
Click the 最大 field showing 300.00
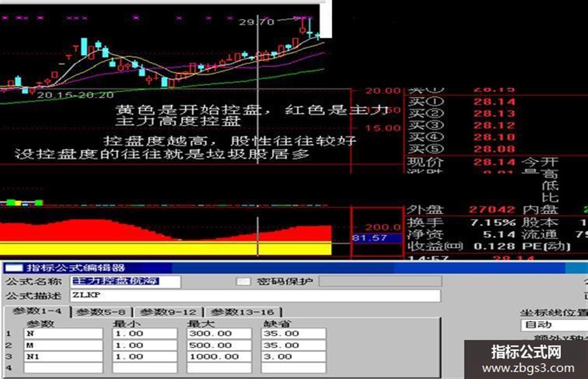pyautogui.click(x=219, y=334)
